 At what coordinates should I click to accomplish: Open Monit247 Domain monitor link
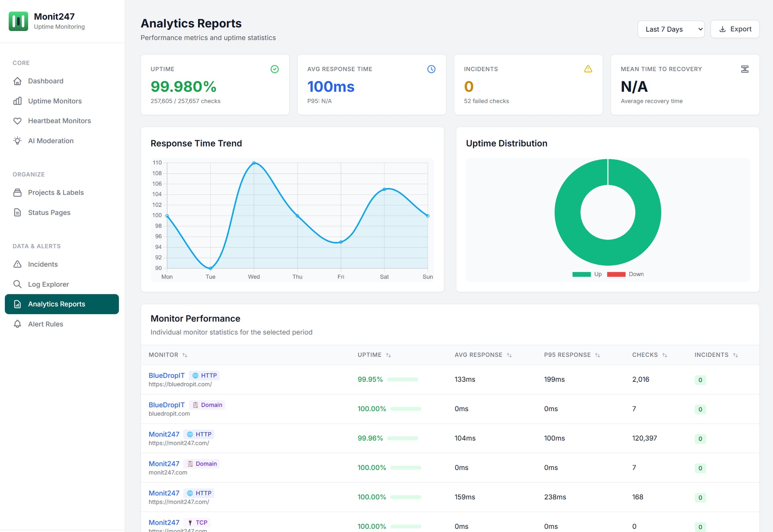[x=164, y=464]
